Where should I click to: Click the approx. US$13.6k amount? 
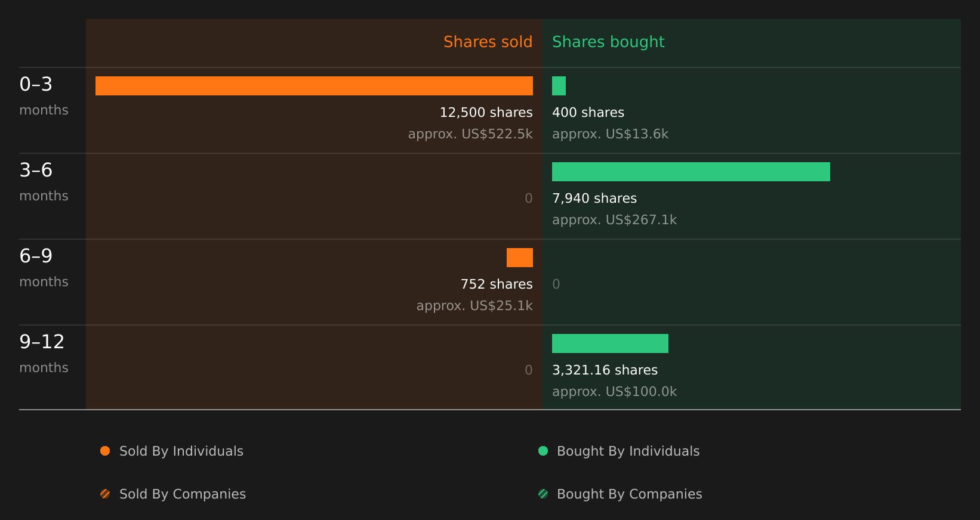610,134
